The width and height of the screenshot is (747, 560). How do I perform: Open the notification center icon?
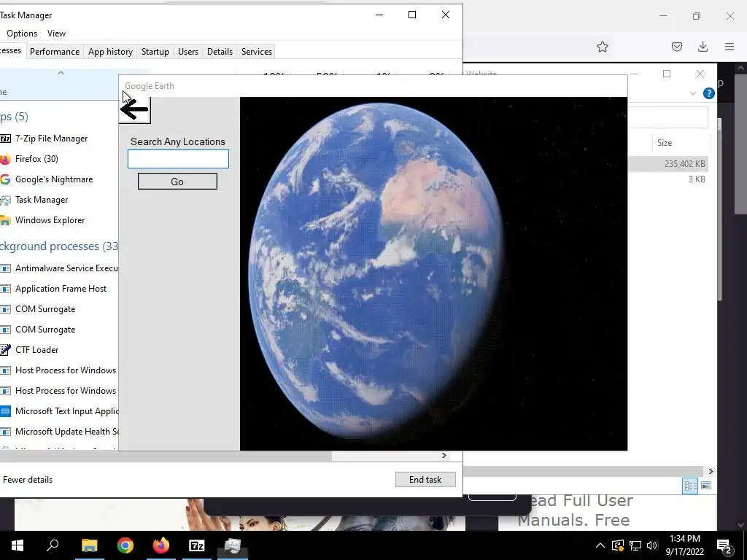(724, 545)
